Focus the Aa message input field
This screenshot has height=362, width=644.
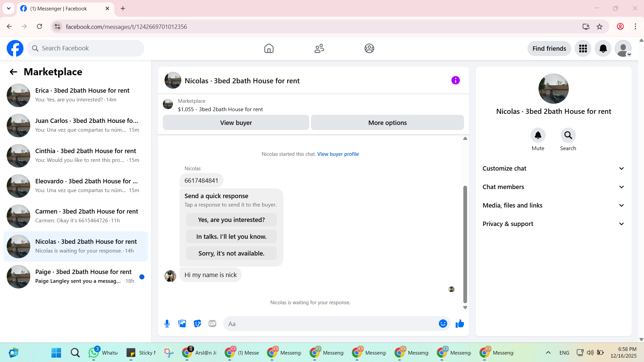[331, 324]
